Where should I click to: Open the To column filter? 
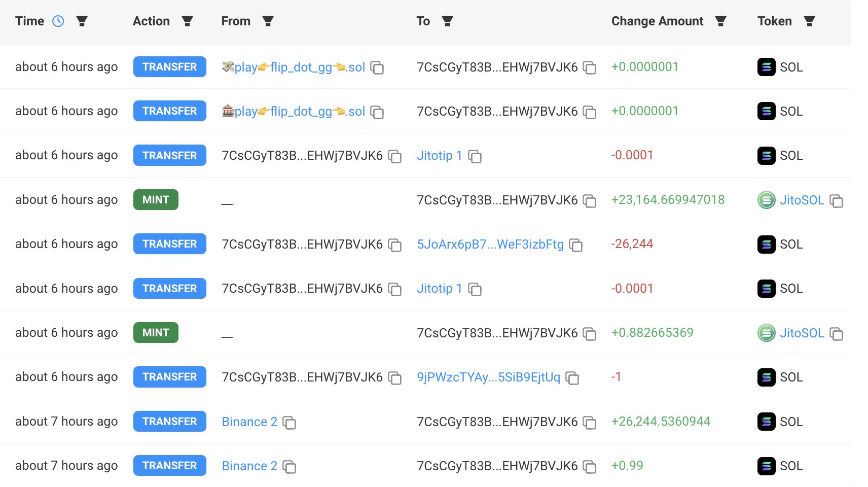pyautogui.click(x=447, y=21)
